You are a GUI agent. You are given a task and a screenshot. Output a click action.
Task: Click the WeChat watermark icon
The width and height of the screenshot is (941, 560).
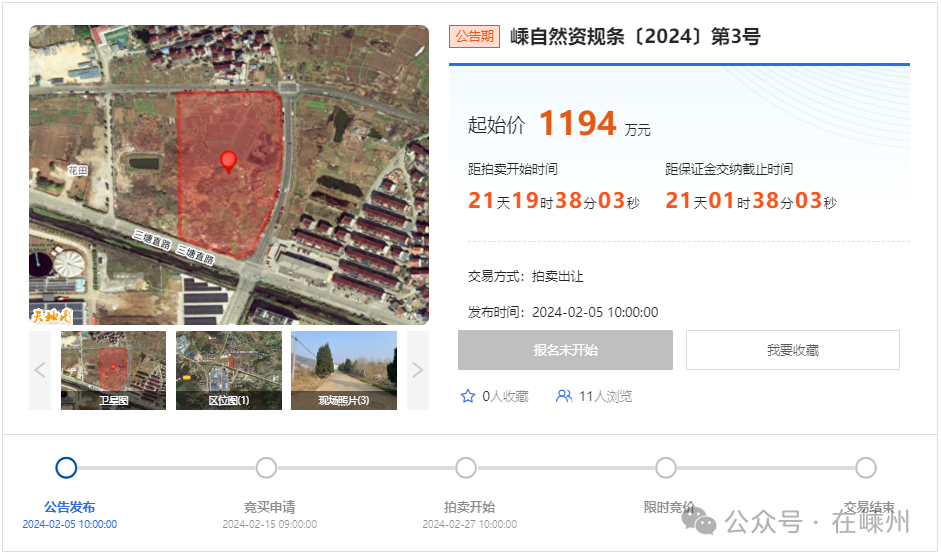point(699,520)
